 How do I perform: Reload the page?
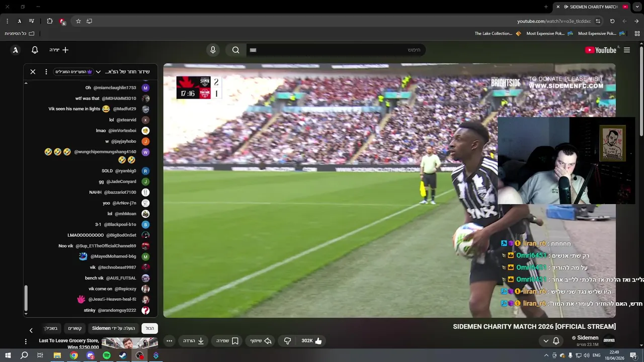612,21
